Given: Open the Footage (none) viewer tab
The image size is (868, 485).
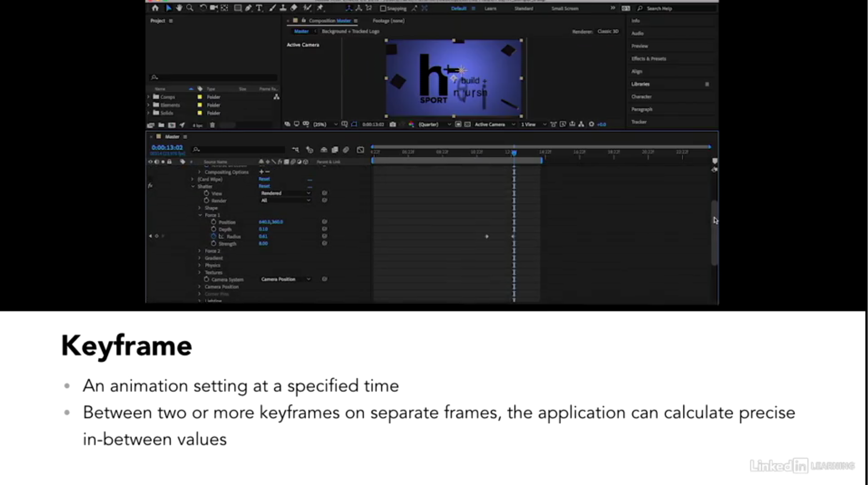Looking at the screenshot, I should coord(387,21).
